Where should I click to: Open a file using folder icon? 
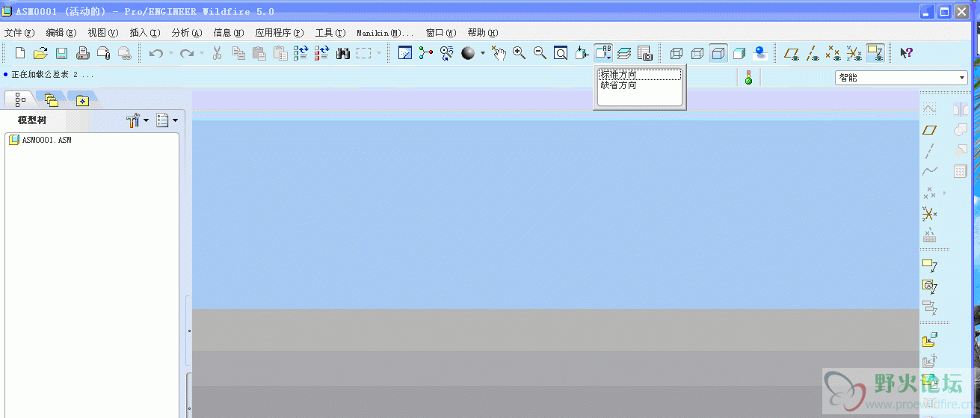40,53
